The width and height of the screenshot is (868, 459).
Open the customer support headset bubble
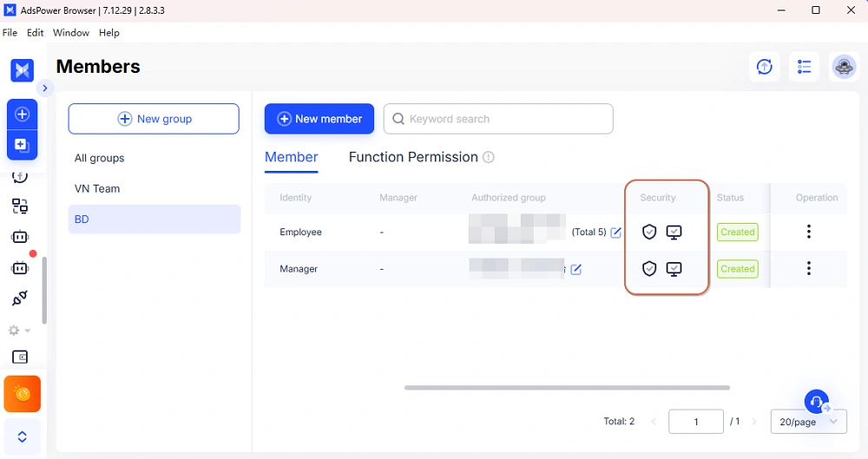(x=816, y=402)
